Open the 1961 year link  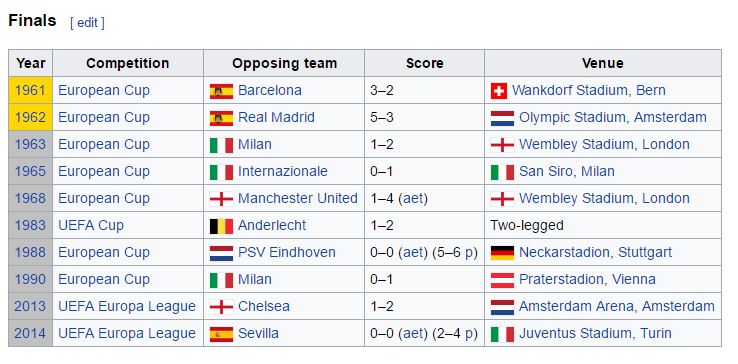tap(30, 90)
